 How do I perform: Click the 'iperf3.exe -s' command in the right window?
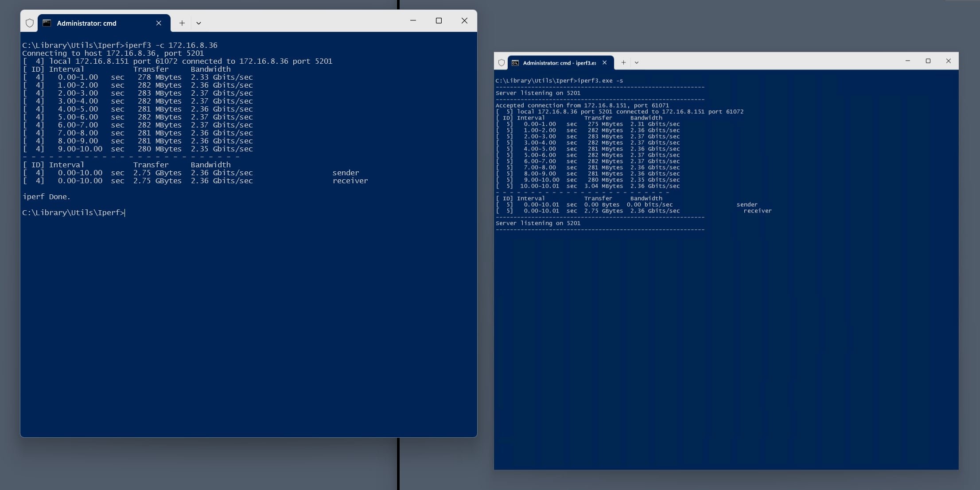[x=600, y=81]
